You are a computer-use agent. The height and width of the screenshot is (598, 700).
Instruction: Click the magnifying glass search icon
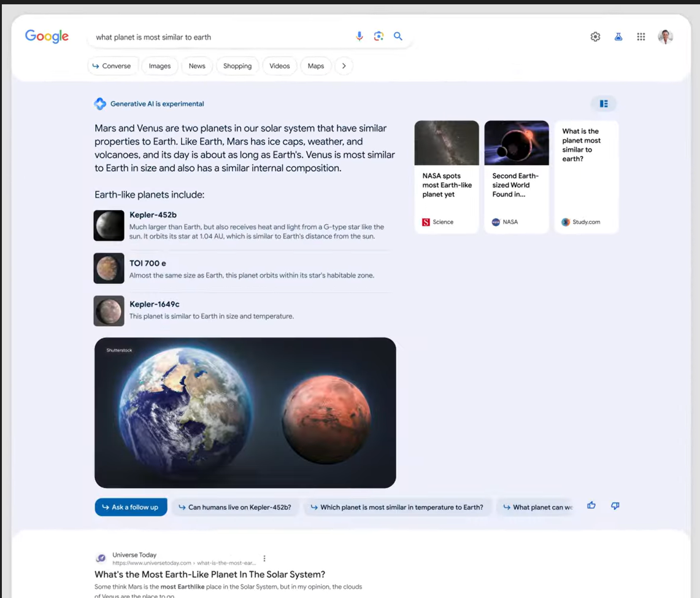[398, 36]
